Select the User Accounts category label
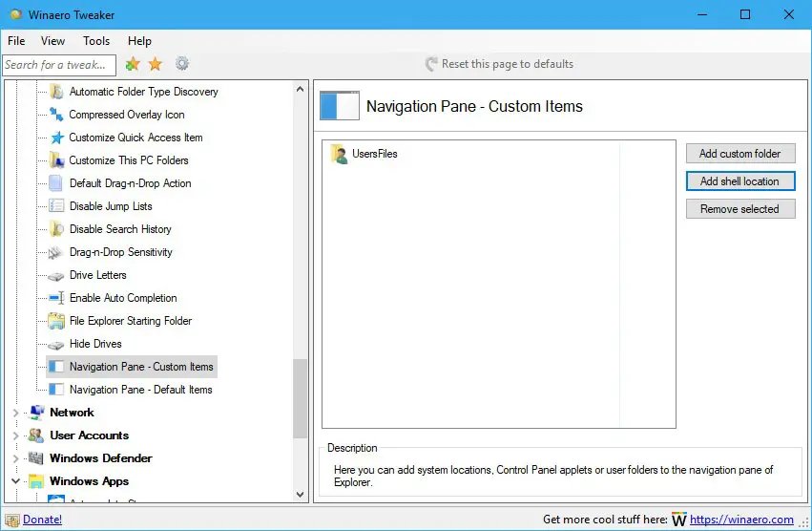Screen dimensions: 812x531 (x=90, y=435)
